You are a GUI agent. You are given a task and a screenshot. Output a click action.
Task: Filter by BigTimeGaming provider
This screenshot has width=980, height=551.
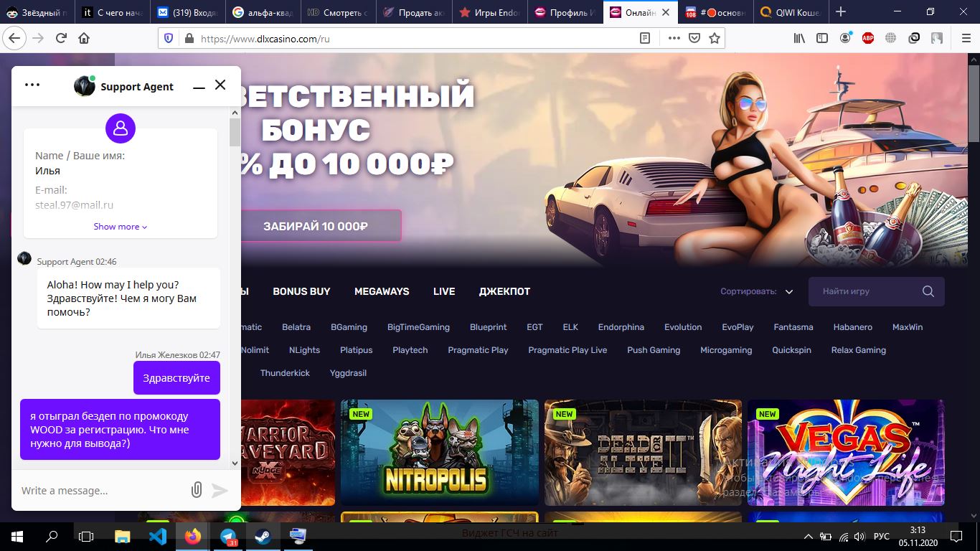click(x=418, y=327)
